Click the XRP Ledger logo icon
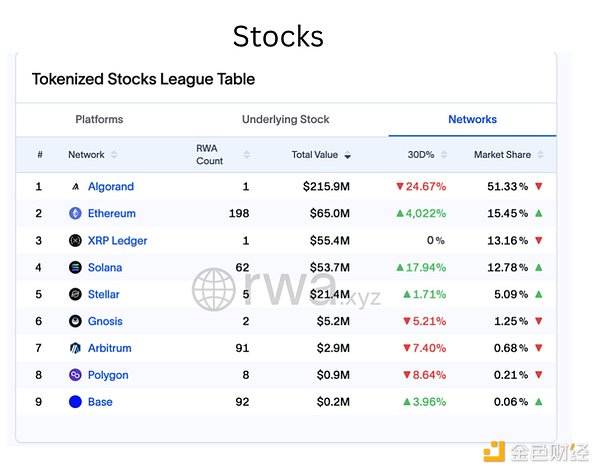Image resolution: width=600 pixels, height=473 pixels. point(75,241)
